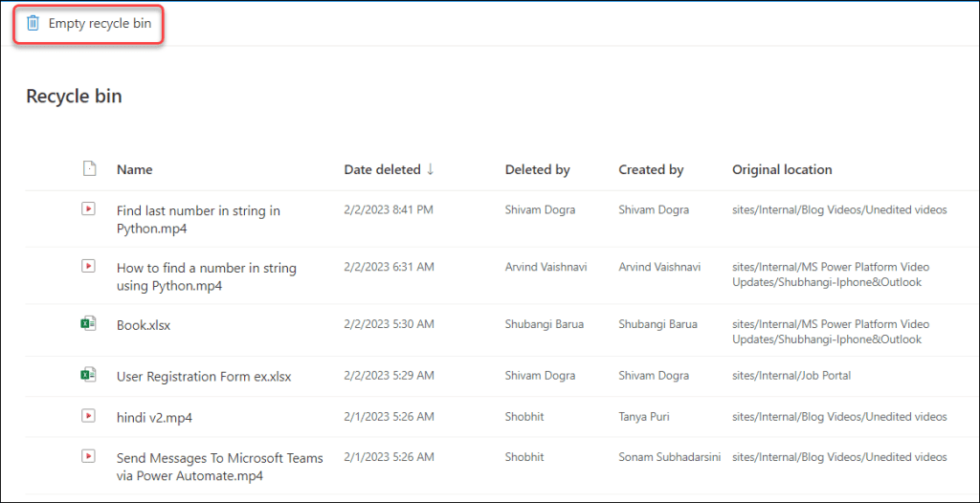Select hindi v2.mp4 file name
980x503 pixels.
pyautogui.click(x=154, y=417)
